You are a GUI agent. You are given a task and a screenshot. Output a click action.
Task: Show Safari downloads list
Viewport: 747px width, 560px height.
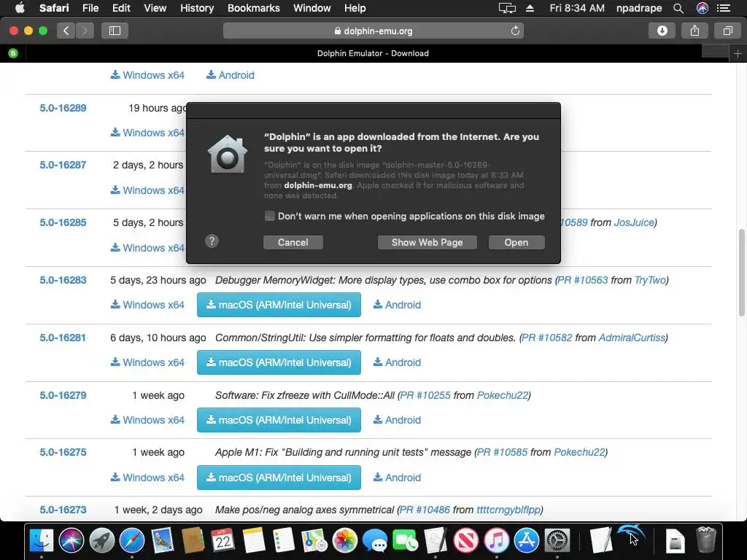[x=662, y=31]
